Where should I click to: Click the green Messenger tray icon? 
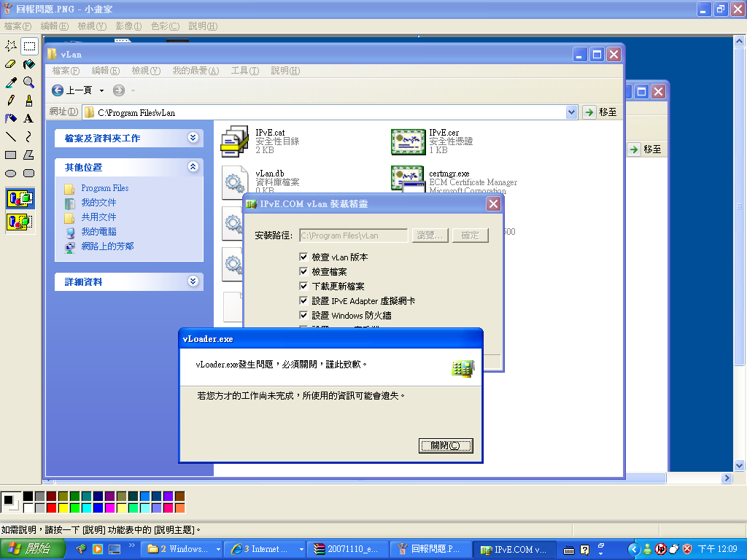click(647, 549)
